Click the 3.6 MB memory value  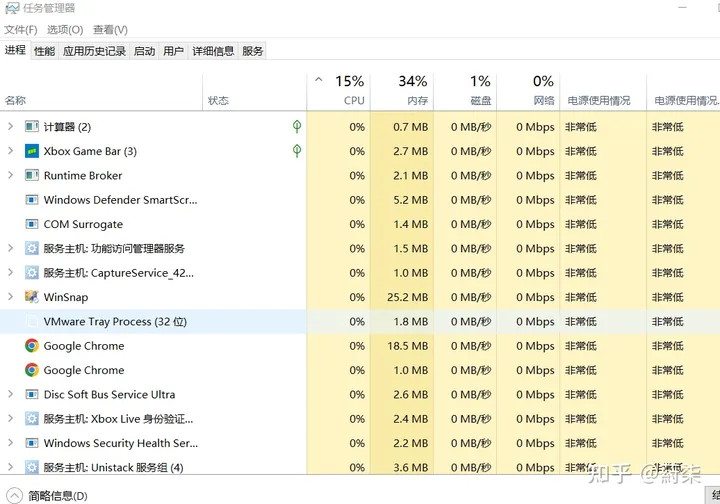click(x=411, y=467)
